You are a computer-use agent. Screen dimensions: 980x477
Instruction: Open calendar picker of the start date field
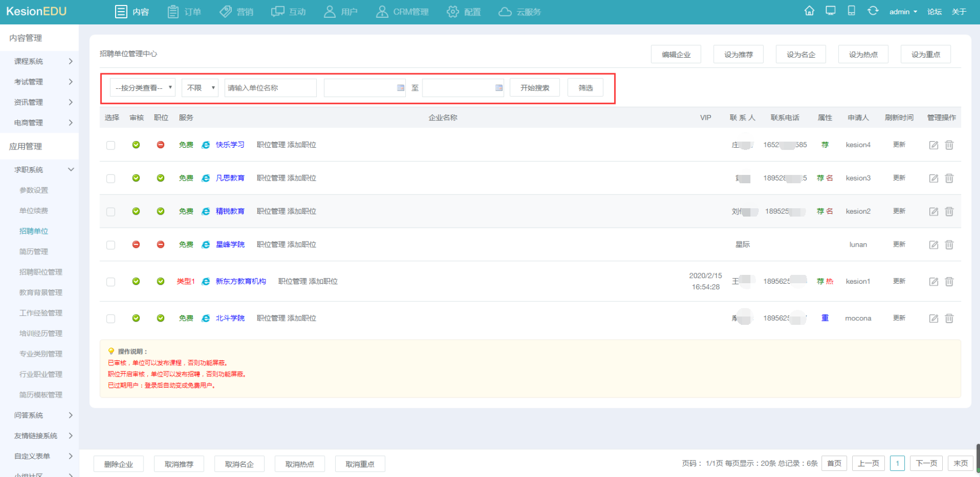coord(401,88)
